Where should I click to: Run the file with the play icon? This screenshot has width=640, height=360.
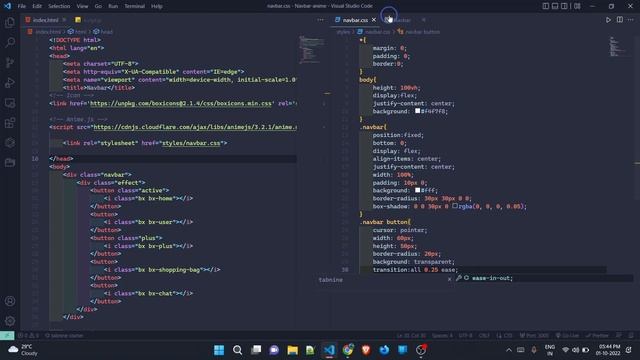(608, 20)
